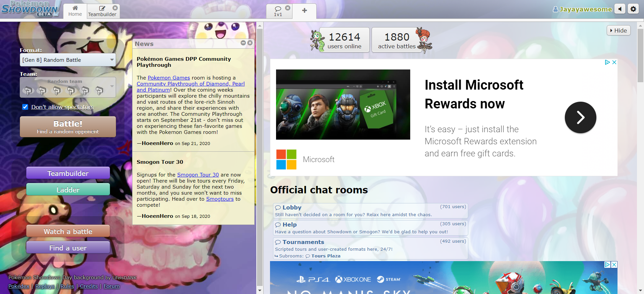Click the Microsoft ad AdChoices icon

(607, 62)
